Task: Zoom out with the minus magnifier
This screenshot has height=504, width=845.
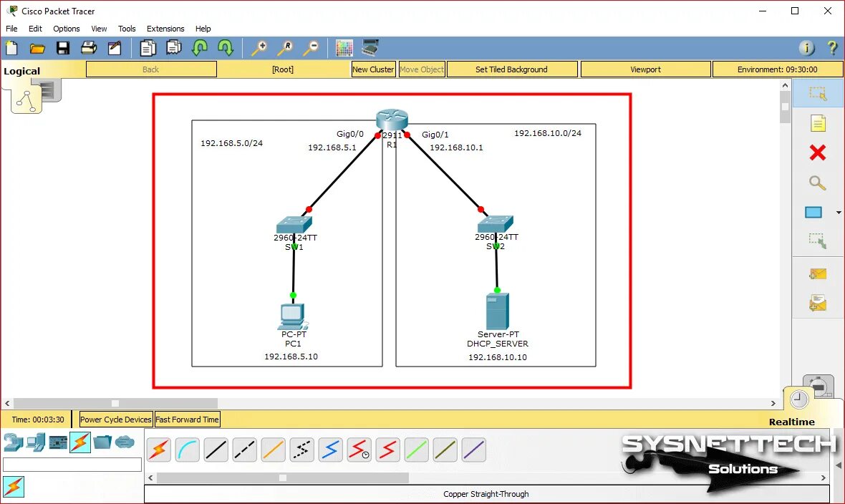Action: 311,48
